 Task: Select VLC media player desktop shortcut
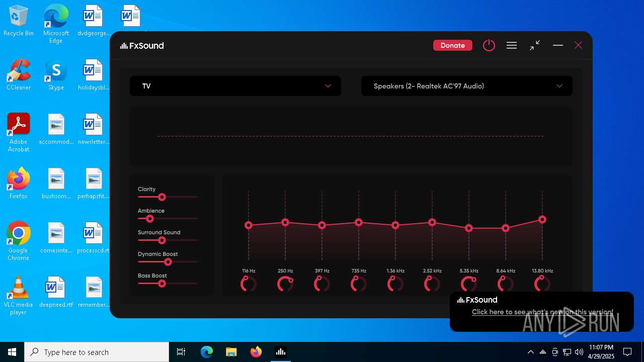(x=19, y=295)
